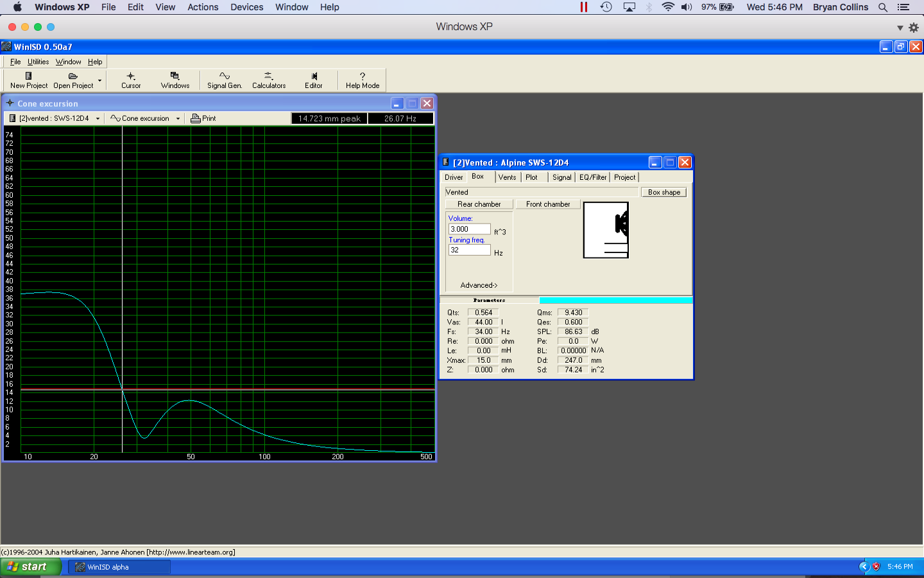924x578 pixels.
Task: Switch to the Vents tab
Action: point(507,177)
